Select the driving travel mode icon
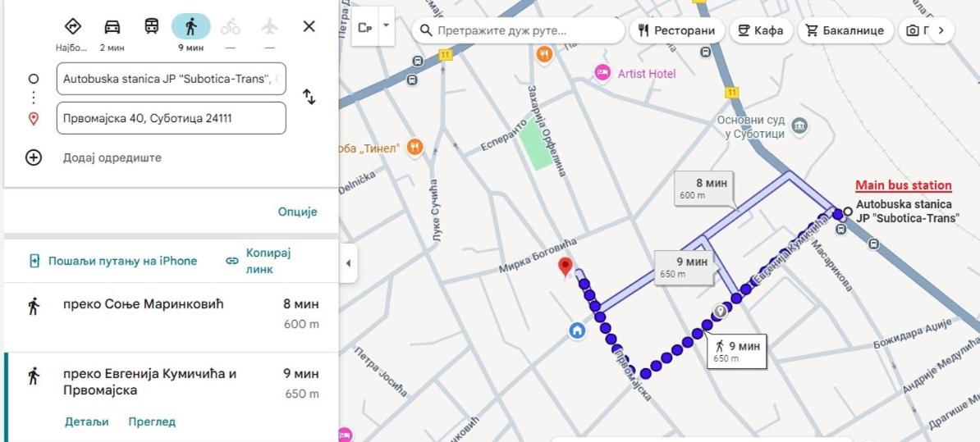Image resolution: width=980 pixels, height=442 pixels. click(x=112, y=27)
